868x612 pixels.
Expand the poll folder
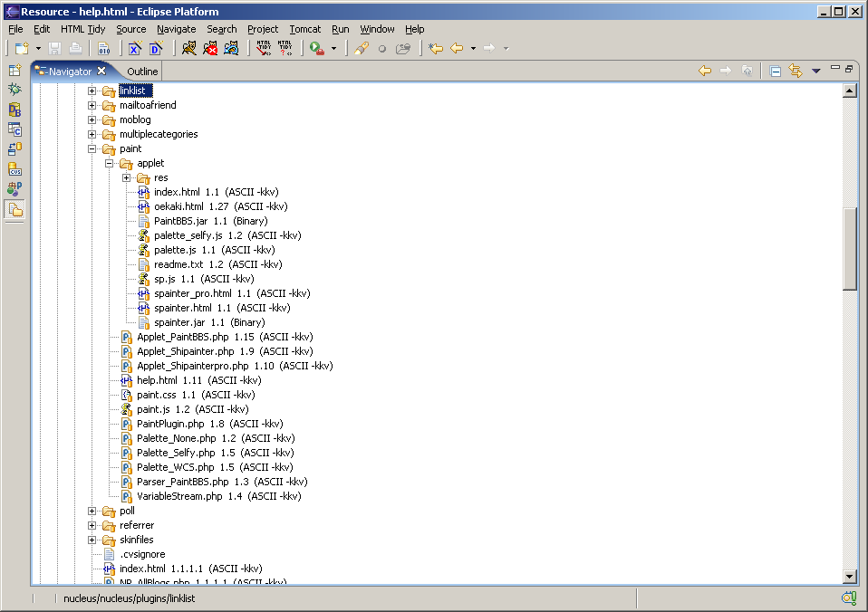[92, 511]
